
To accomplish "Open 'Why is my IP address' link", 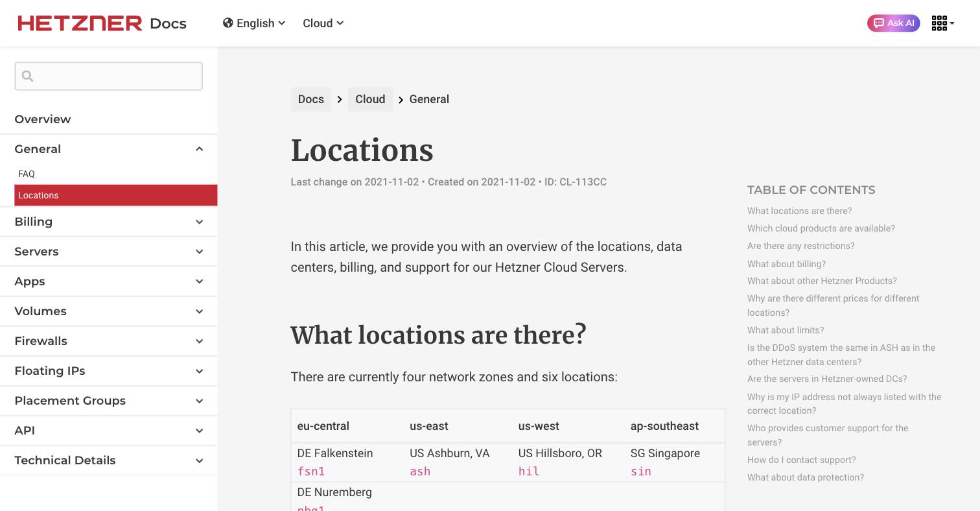I will pyautogui.click(x=845, y=403).
